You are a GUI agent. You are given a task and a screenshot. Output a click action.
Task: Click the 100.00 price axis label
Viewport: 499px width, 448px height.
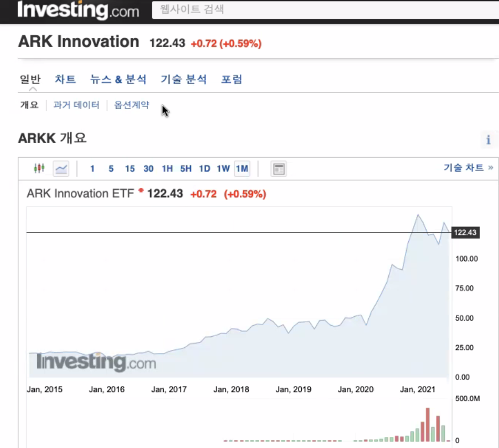click(466, 259)
